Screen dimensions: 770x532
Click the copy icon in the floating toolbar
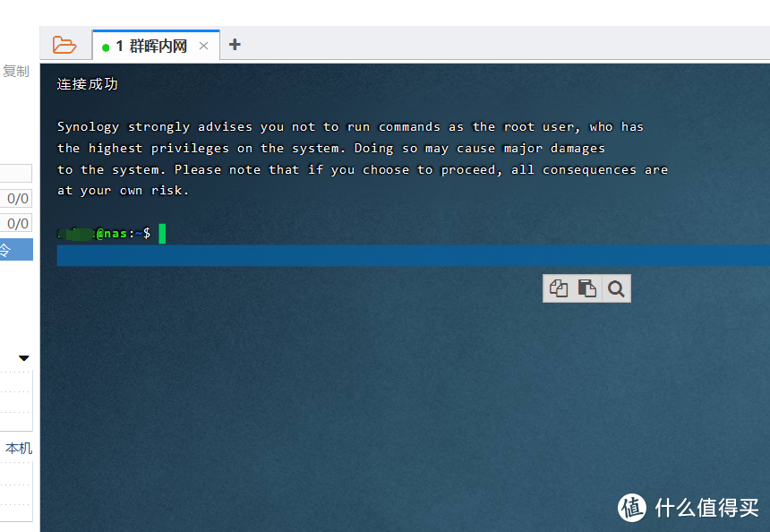point(559,288)
